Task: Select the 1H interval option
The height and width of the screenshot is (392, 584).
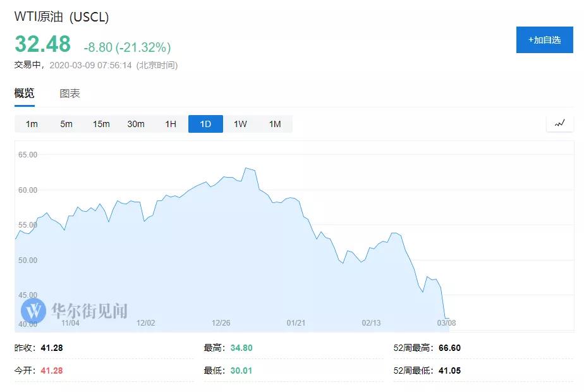Action: pos(171,124)
